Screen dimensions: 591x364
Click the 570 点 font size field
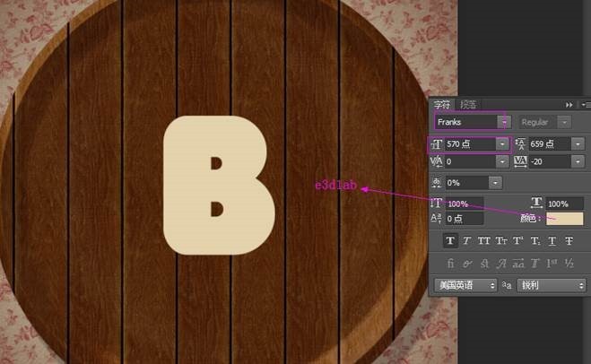469,144
